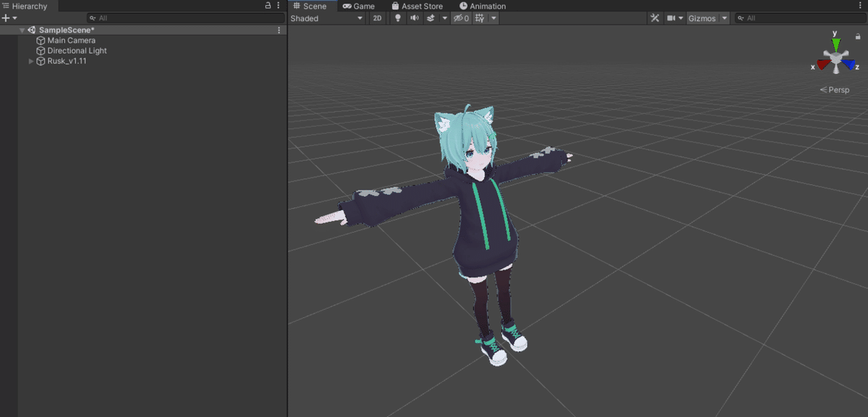Lock scene view rotation with gizmo padlock
This screenshot has width=868, height=417.
coord(858,35)
